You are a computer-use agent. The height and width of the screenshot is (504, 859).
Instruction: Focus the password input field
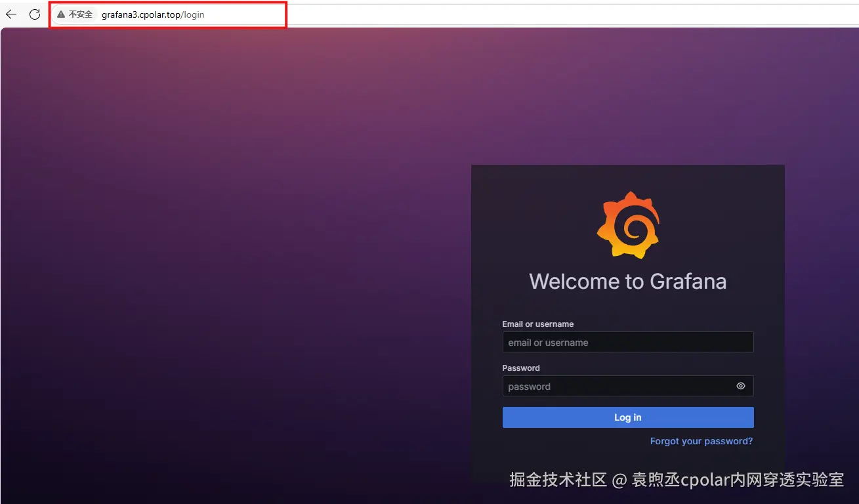click(628, 386)
